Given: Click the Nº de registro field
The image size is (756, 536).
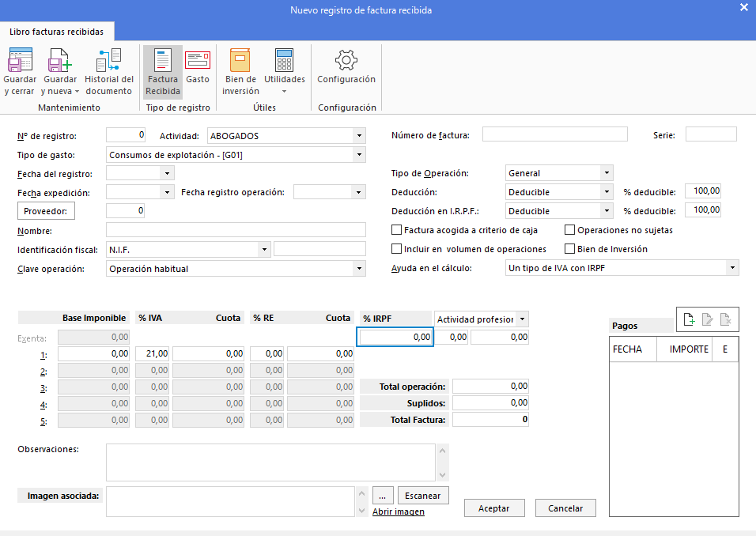Looking at the screenshot, I should [126, 135].
